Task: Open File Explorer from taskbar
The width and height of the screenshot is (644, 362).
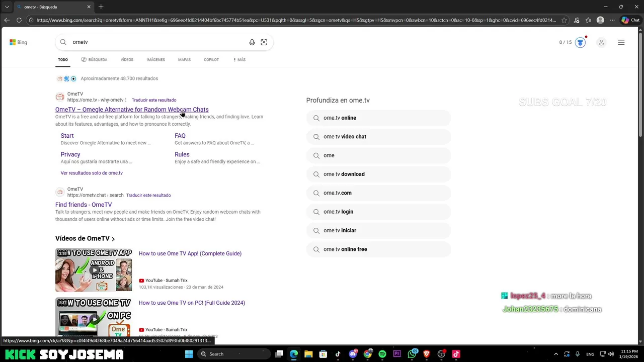Action: (x=308, y=354)
